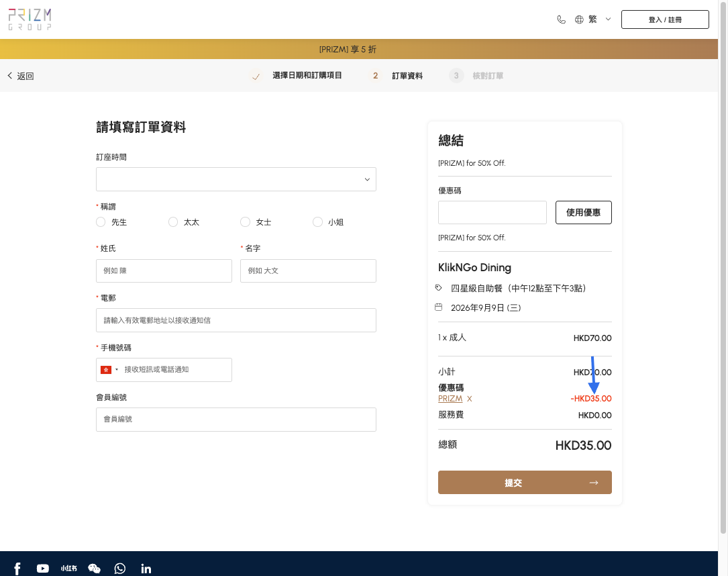Click the 使用優惠 button
The image size is (728, 576).
pyautogui.click(x=584, y=212)
